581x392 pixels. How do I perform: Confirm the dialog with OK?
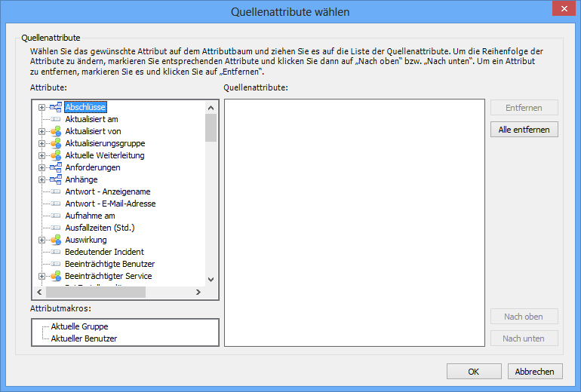(473, 371)
